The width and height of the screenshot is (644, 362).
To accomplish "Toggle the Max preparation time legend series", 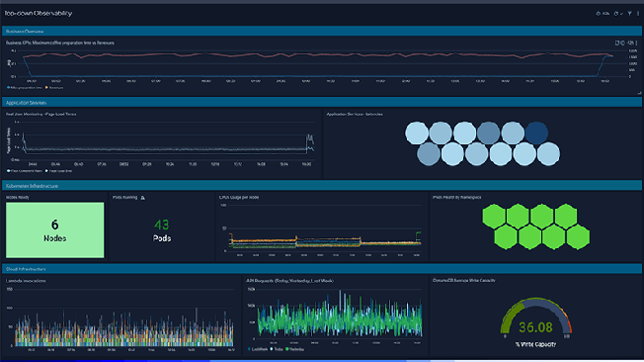I will click(25, 88).
